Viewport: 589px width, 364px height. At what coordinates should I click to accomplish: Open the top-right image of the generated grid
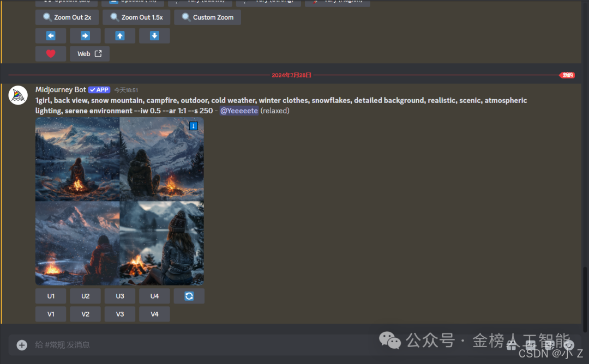click(161, 159)
